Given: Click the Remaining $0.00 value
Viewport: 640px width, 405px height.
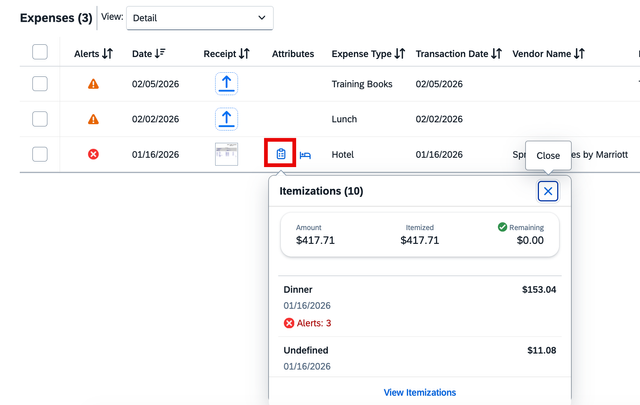Looking at the screenshot, I should (530, 240).
